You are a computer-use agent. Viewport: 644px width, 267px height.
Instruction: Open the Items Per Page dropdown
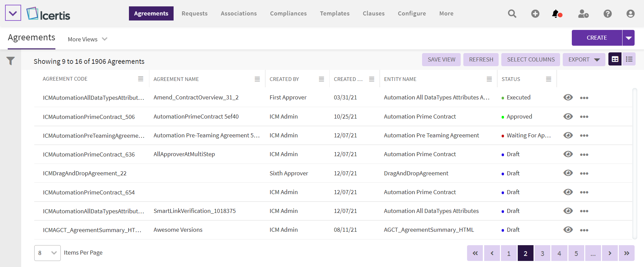point(47,253)
